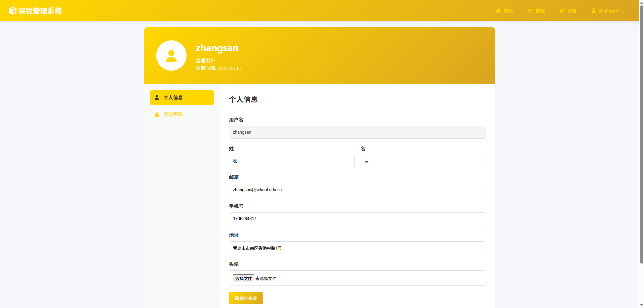Screen dimensions: 644x308
Task: Click the zhangsan name in profile banner
Action: tap(217, 48)
